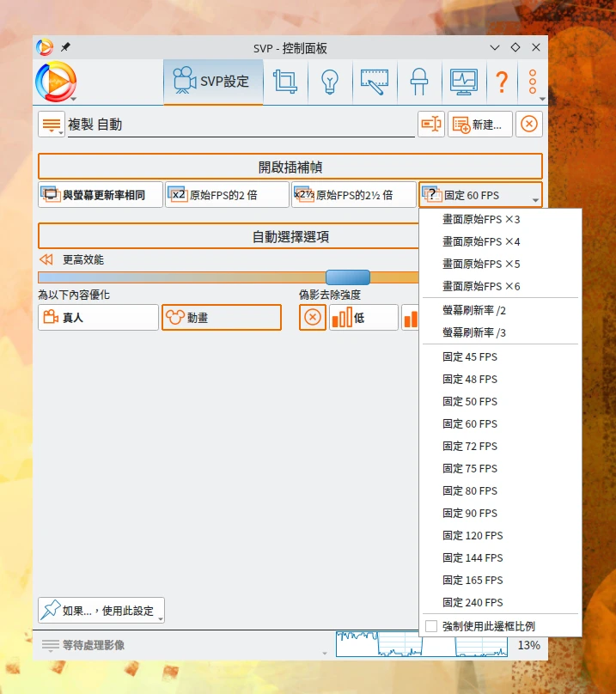Screen dimensions: 616x694
Task: Select 真人 content optimization
Action: pos(98,317)
